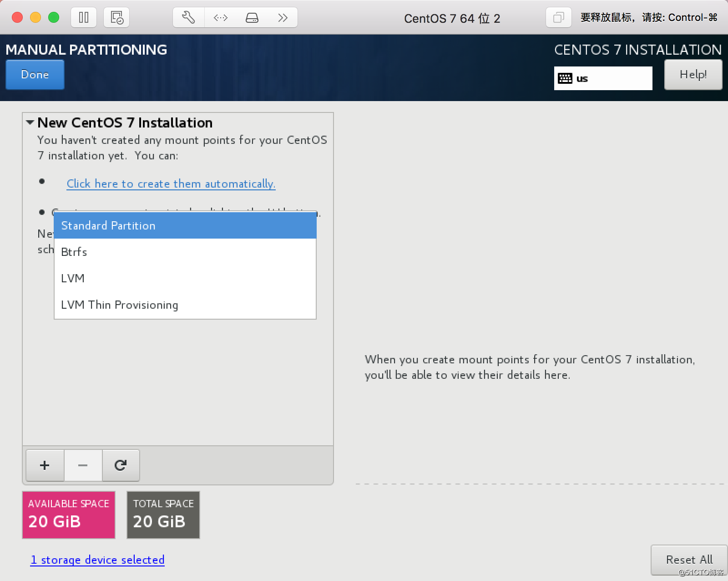Click the Done button
The image size is (728, 581).
coord(35,75)
